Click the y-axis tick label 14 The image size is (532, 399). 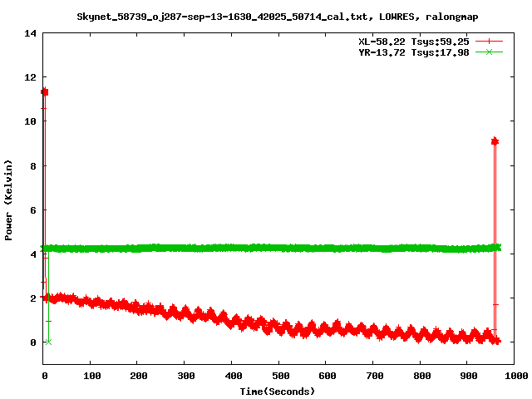pos(30,33)
